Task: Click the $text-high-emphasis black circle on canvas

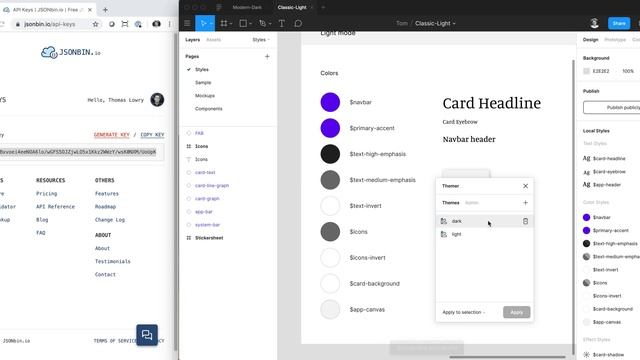Action: click(330, 154)
